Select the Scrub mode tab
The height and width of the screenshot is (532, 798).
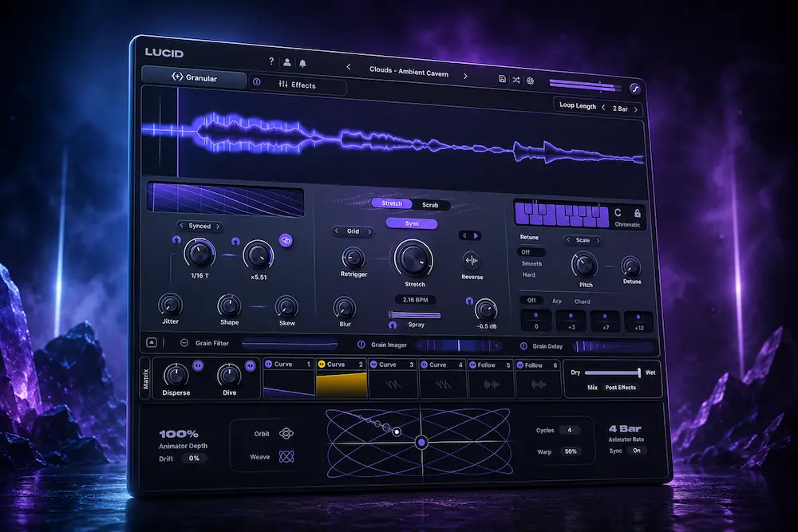point(430,205)
